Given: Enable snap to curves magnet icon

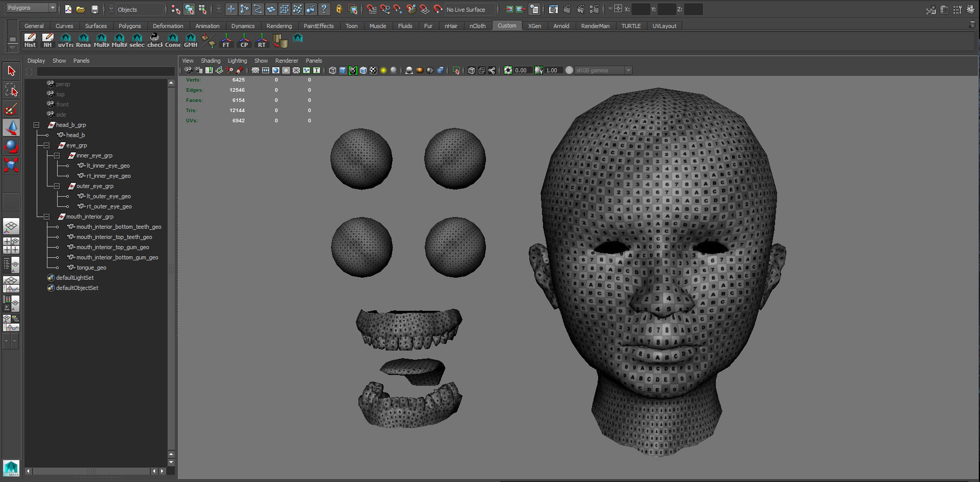Looking at the screenshot, I should click(x=385, y=9).
